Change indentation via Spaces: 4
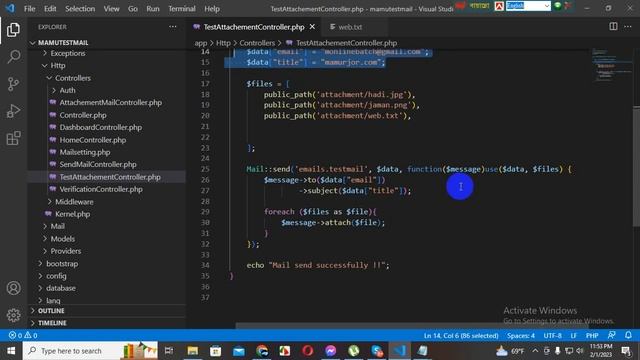Image resolution: width=640 pixels, height=360 pixels. point(521,336)
